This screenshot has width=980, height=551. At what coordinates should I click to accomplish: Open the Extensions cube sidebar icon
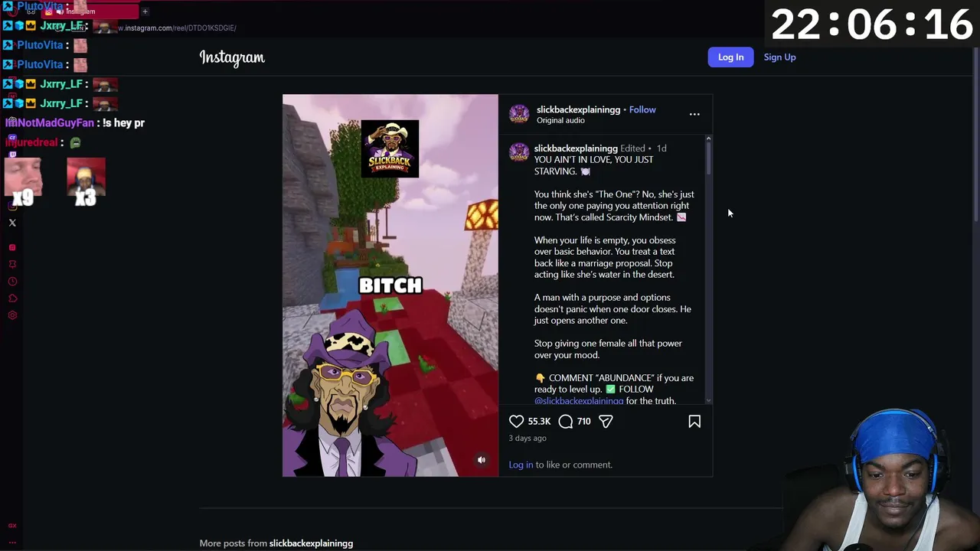(x=12, y=298)
